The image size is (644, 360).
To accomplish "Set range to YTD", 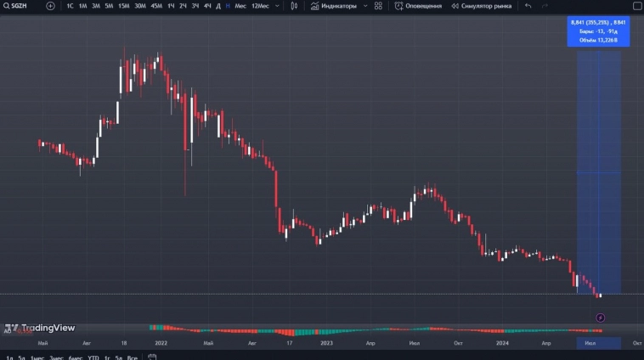I will 93,357.
